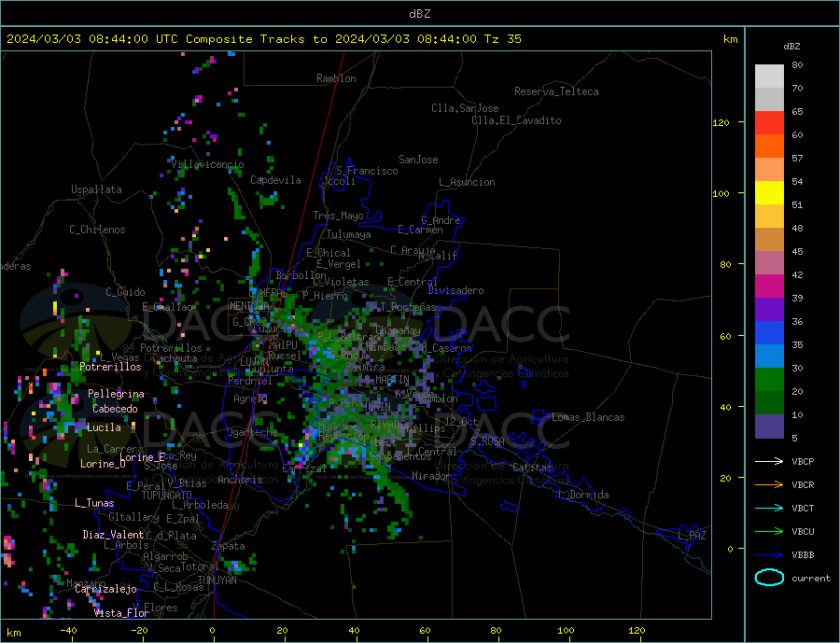The height and width of the screenshot is (643, 840).
Task: Click the C_Guido location label
Action: tap(125, 292)
